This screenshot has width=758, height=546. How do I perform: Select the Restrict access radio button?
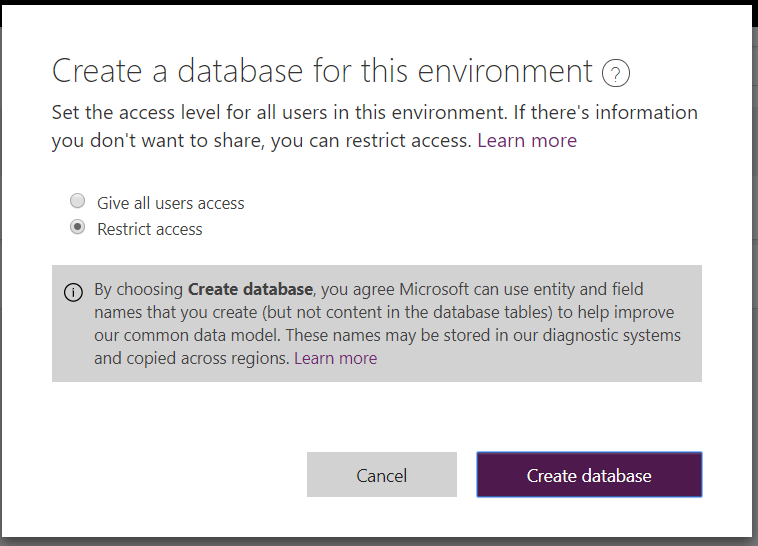coord(77,227)
